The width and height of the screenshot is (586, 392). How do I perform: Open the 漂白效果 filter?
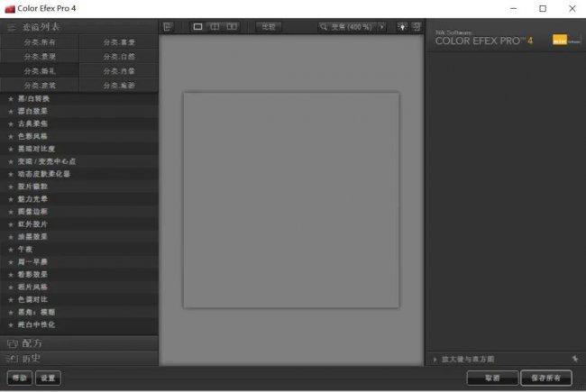click(32, 112)
